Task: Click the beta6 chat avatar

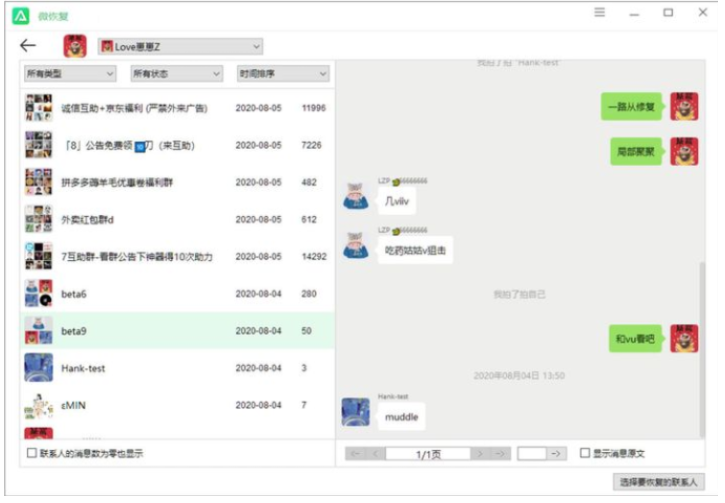Action: coord(39,294)
